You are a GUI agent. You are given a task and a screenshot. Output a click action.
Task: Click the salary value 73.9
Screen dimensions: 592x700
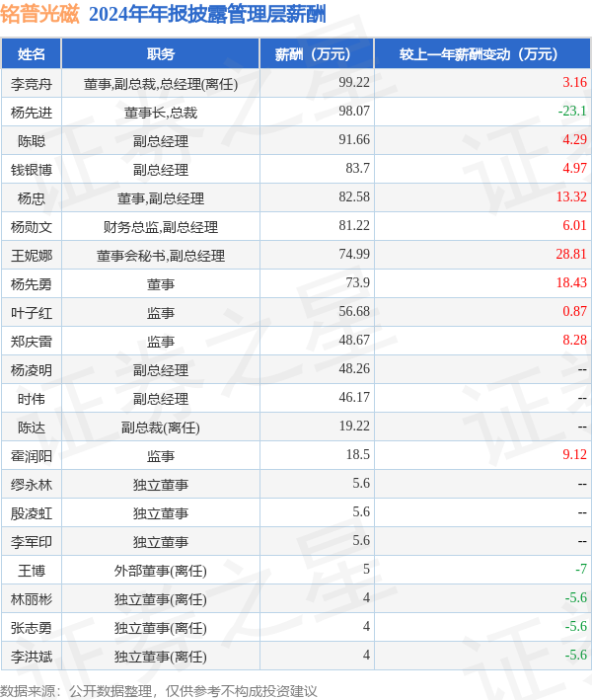coord(358,282)
